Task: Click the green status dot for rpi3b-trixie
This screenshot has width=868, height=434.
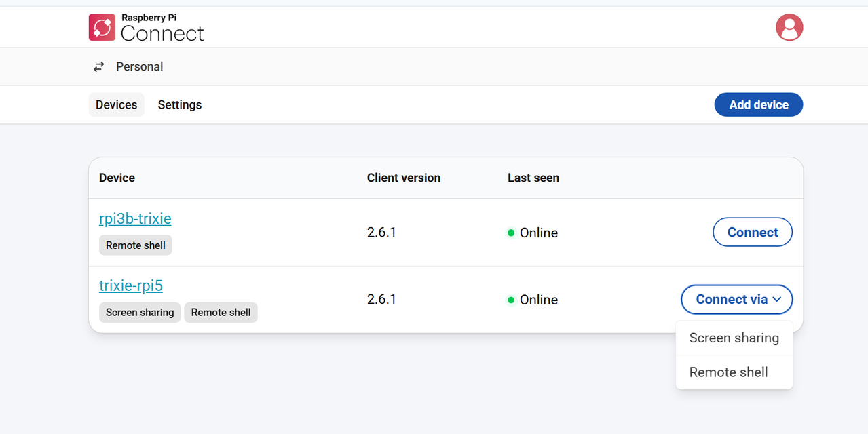Action: 511,233
